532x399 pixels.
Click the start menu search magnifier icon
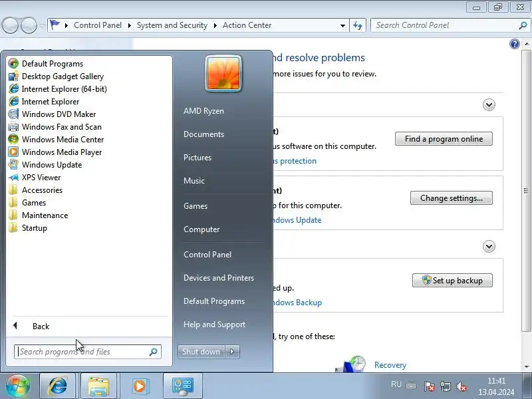click(x=154, y=352)
